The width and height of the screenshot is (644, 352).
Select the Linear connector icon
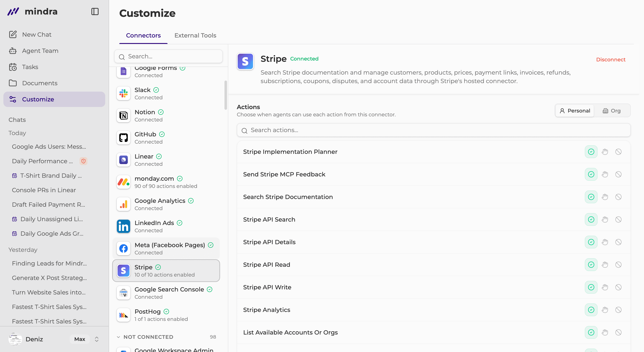[124, 160]
